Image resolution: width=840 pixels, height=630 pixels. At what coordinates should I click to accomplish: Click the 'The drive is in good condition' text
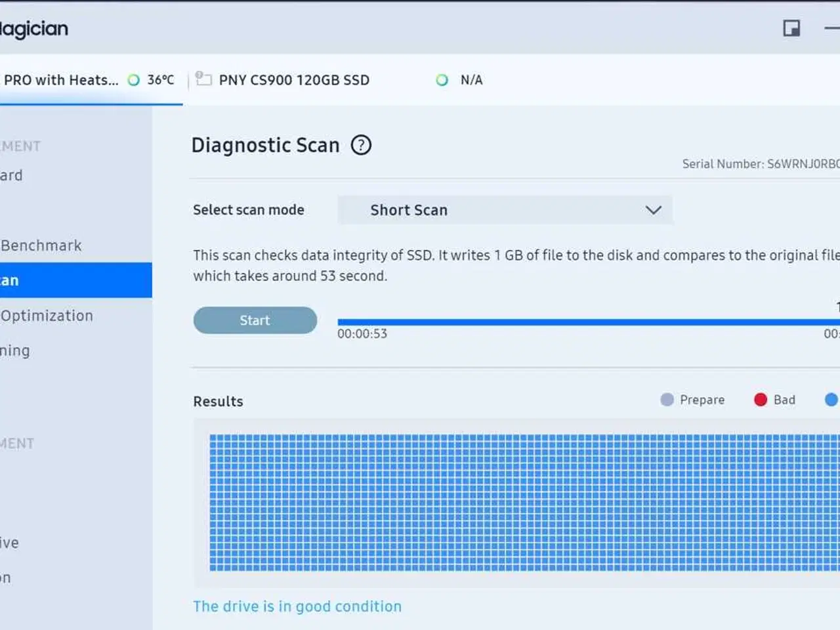click(x=297, y=606)
